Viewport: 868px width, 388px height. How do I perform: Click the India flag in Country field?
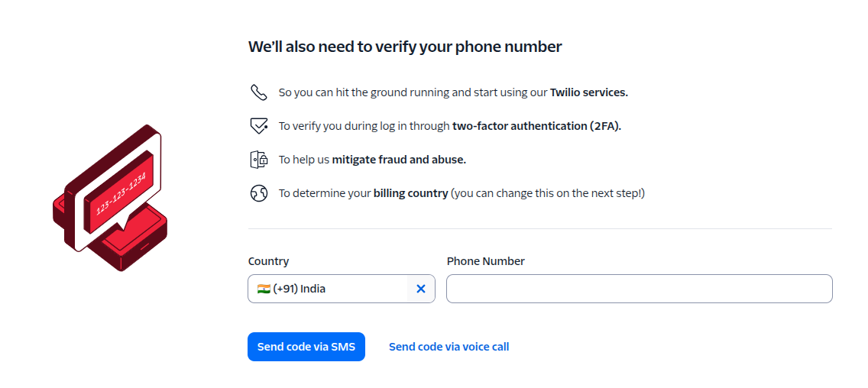pos(264,289)
